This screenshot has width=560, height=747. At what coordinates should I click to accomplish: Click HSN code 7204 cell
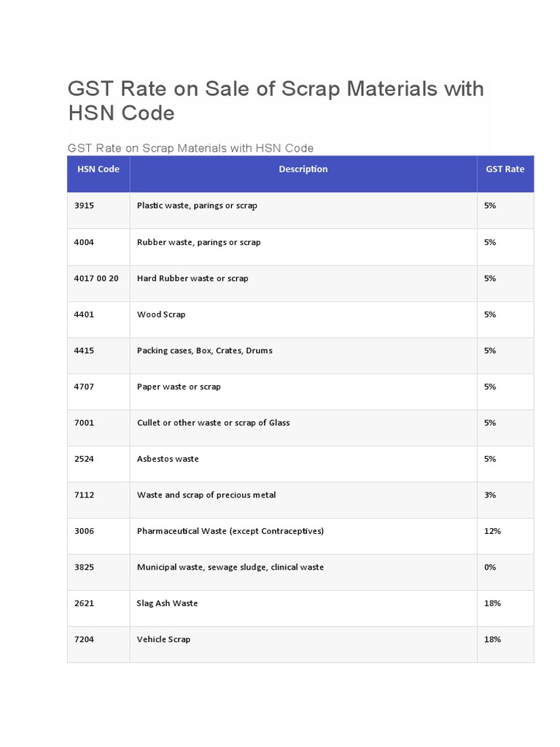[85, 640]
